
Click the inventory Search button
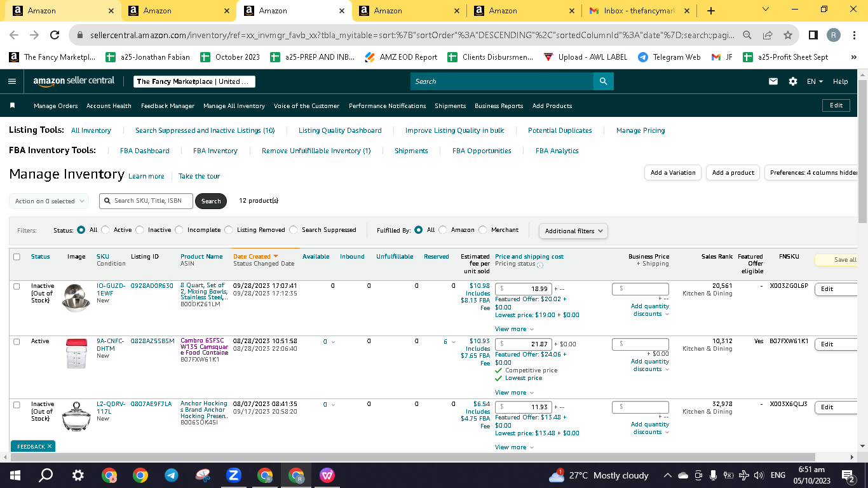211,201
